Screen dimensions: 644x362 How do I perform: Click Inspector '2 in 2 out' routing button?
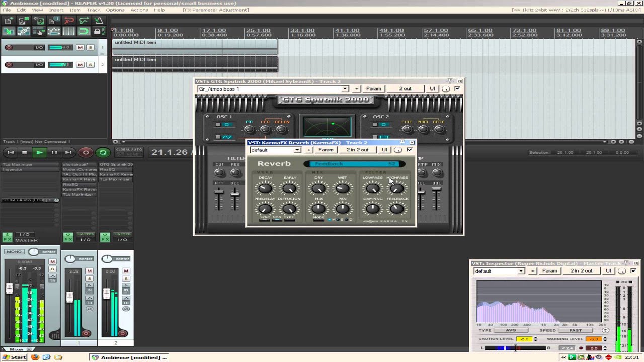tap(581, 270)
